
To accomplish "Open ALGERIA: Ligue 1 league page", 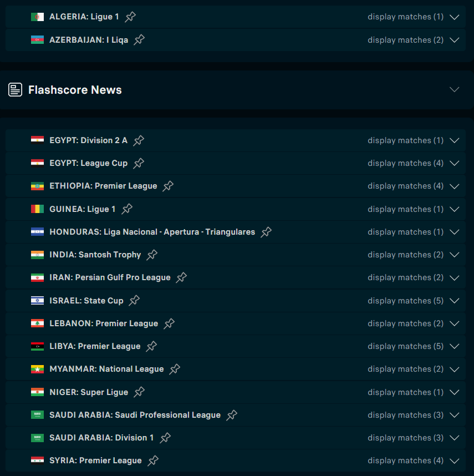I will pos(84,17).
